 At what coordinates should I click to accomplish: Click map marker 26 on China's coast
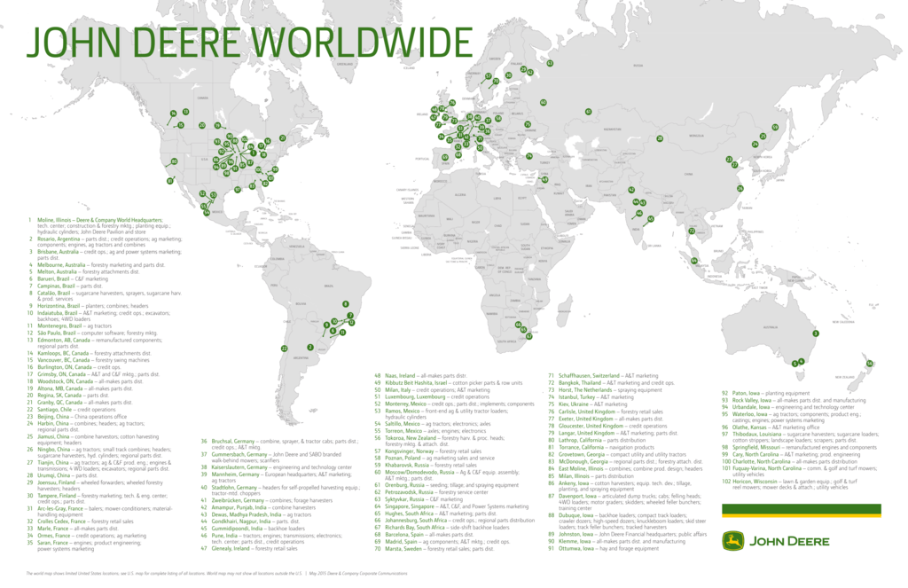tap(740, 188)
